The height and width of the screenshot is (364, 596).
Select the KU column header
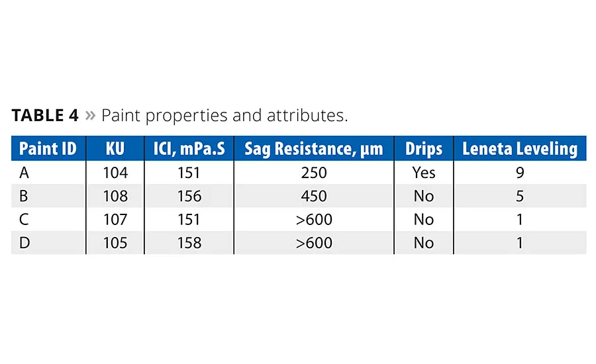click(x=115, y=148)
